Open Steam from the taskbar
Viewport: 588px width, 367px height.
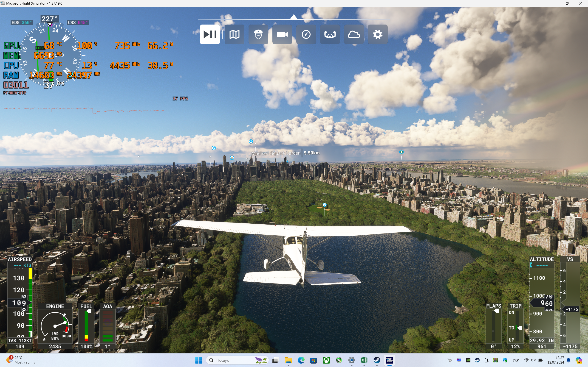point(377,360)
